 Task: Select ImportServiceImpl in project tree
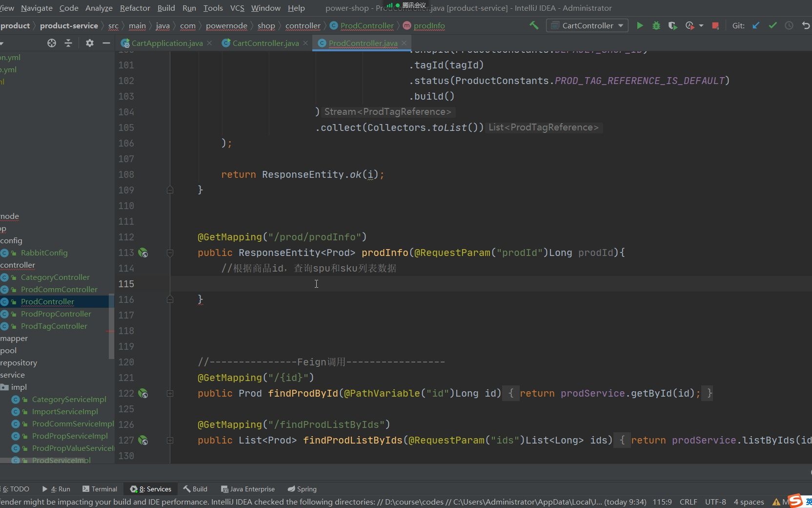click(65, 411)
